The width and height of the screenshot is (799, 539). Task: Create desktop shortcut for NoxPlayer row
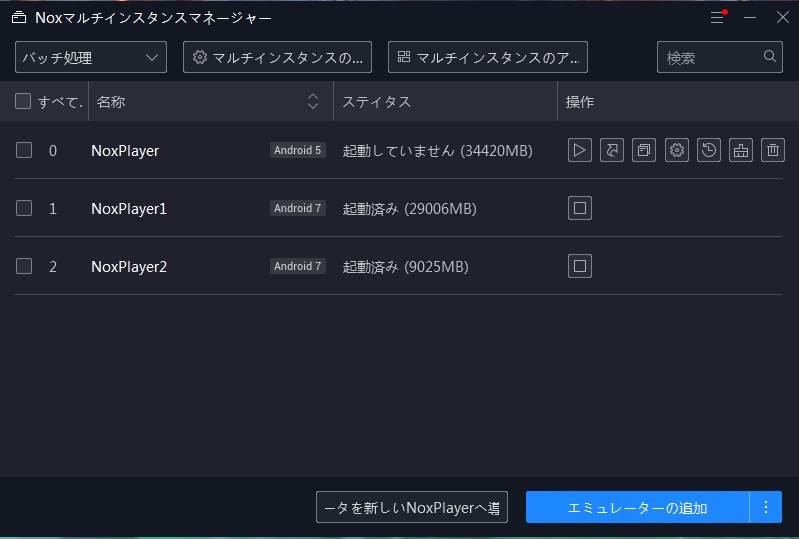(x=611, y=150)
